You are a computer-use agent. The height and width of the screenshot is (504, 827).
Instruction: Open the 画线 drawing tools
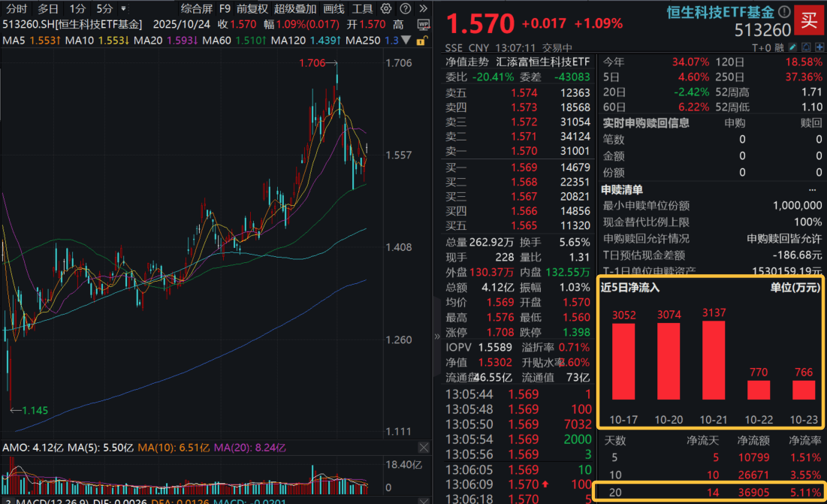click(x=334, y=9)
